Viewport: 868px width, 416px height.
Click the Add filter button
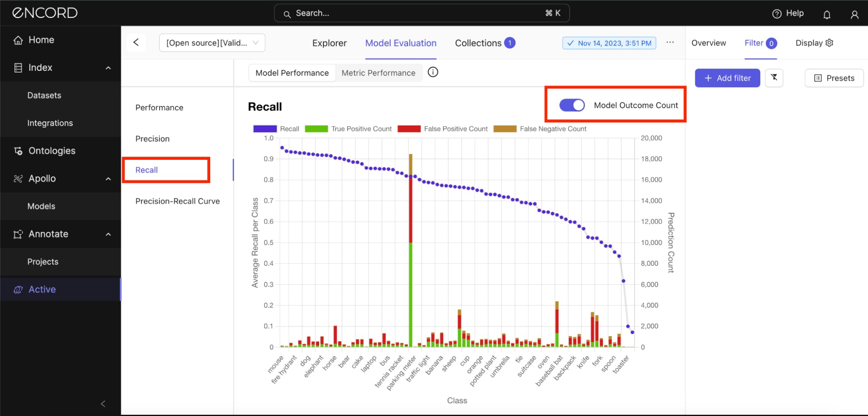727,78
